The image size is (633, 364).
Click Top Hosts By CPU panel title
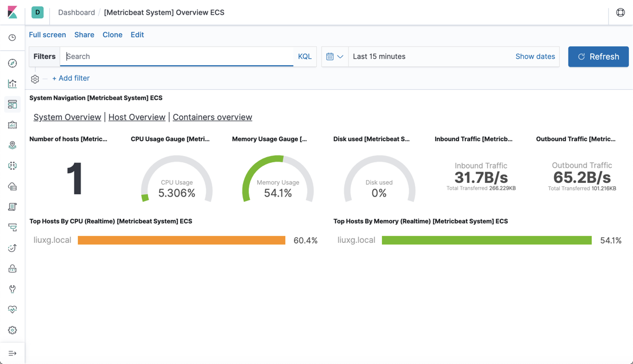click(110, 221)
